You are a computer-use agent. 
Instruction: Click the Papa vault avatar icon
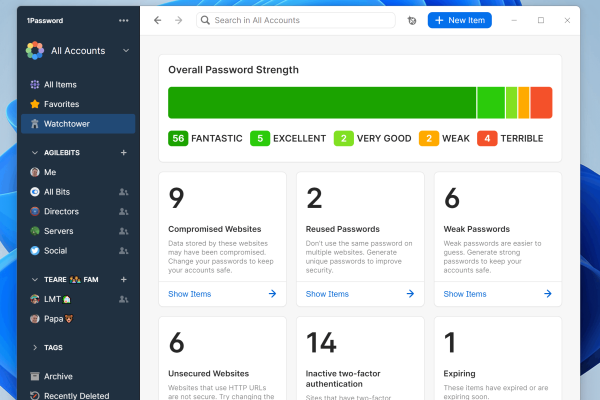click(x=35, y=319)
